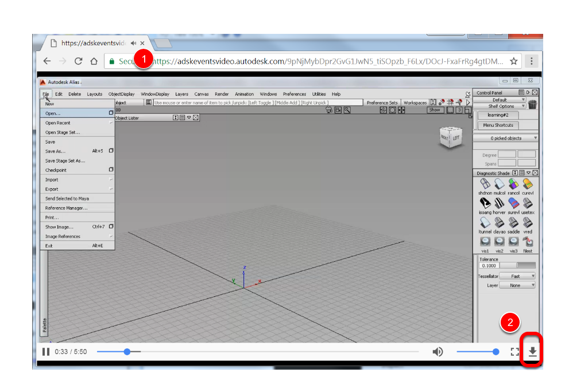This screenshot has width=565, height=392.
Task: Open the Layouts menu
Action: tap(94, 94)
